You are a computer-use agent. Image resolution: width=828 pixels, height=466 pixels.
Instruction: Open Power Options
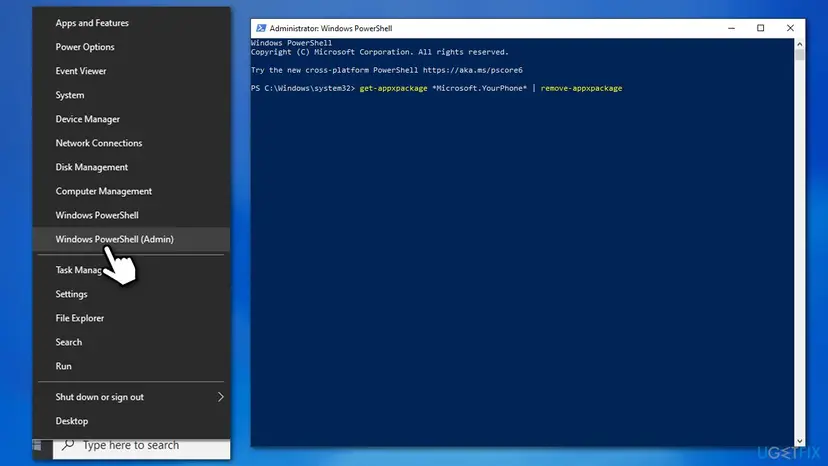(131, 47)
